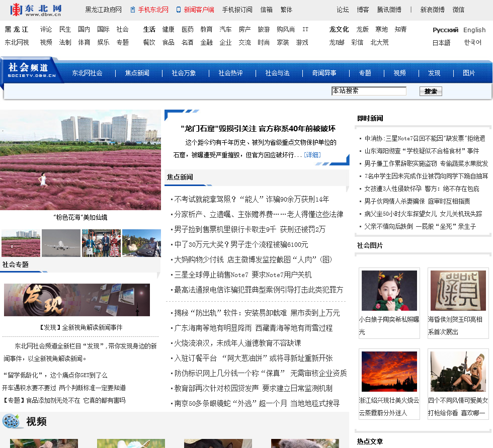Click the mobile icon beside 新闻客户端

179,10
